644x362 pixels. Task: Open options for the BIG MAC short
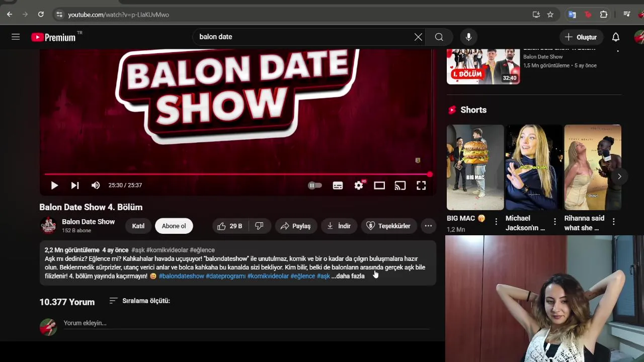496,221
